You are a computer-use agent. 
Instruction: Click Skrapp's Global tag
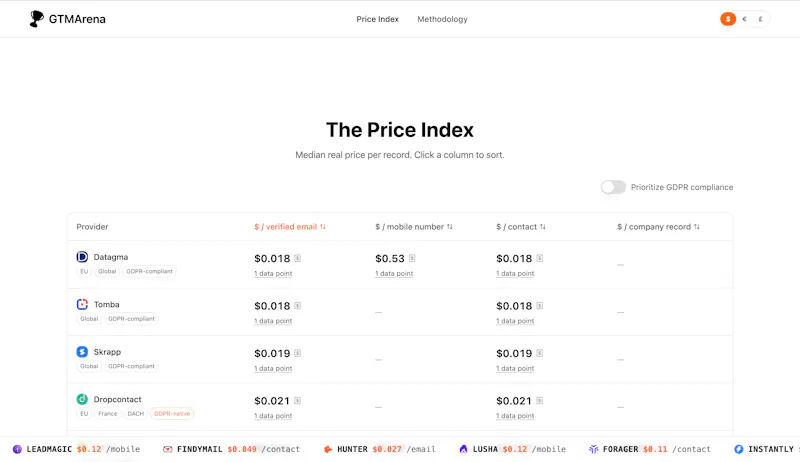[x=89, y=366]
